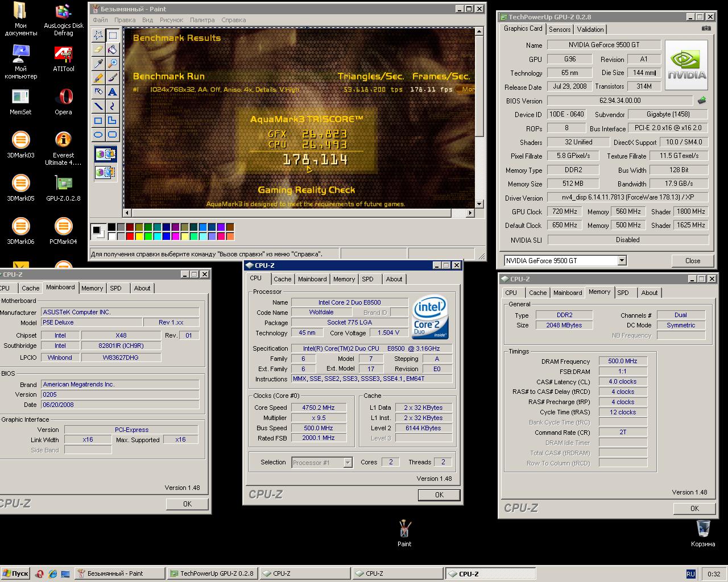Image resolution: width=728 pixels, height=582 pixels.
Task: Enable the transparent selection mode option
Action: click(x=106, y=172)
